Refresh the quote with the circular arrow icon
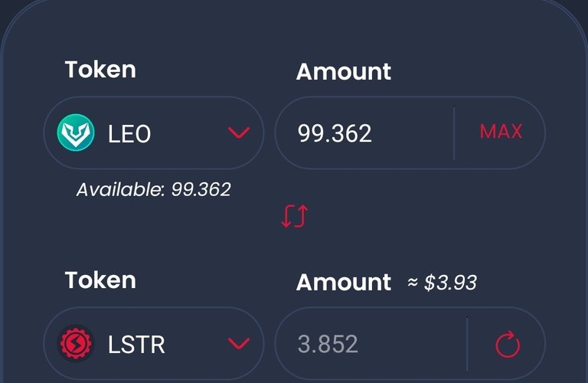The height and width of the screenshot is (383, 588). point(508,345)
